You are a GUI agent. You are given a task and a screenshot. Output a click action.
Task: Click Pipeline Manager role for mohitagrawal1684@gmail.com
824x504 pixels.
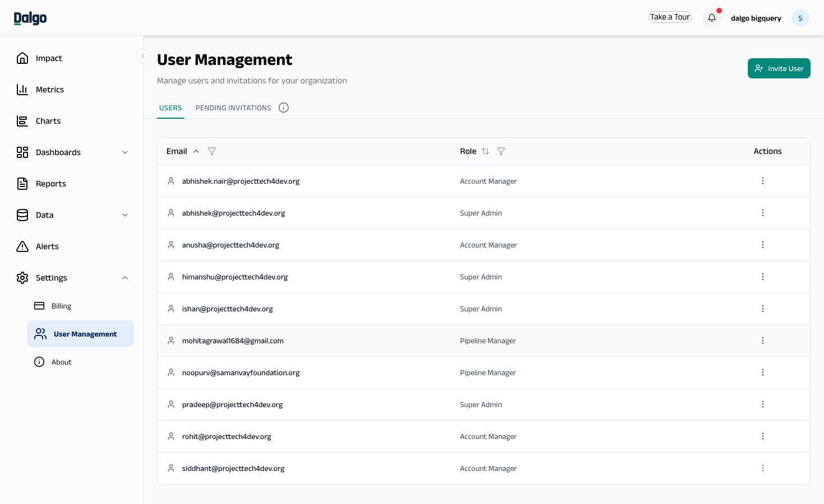click(488, 340)
